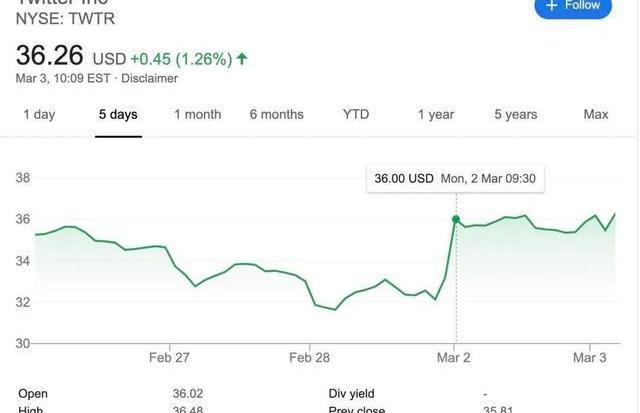Click the Mar 3 axis label
The width and height of the screenshot is (640, 413).
tap(589, 358)
